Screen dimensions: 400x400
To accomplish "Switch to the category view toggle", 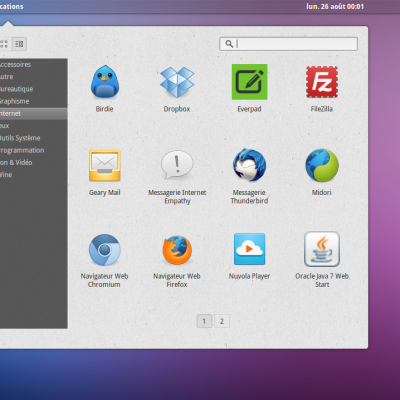I will (x=19, y=44).
